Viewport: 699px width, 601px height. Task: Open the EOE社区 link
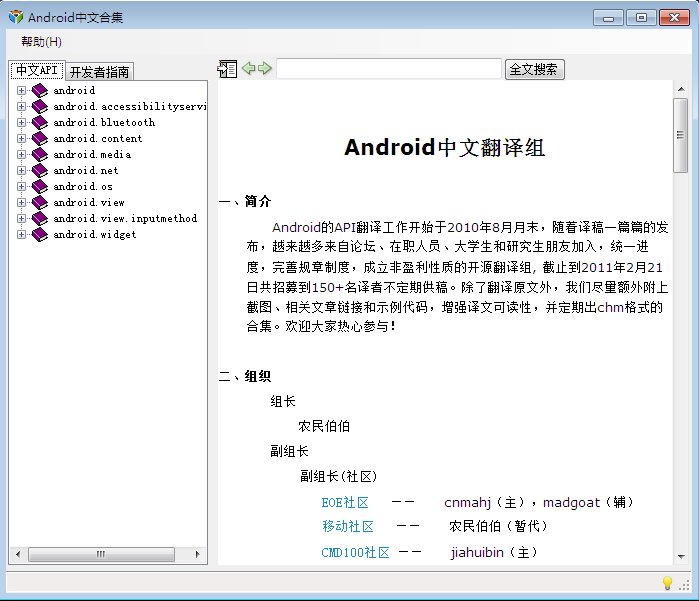click(345, 502)
